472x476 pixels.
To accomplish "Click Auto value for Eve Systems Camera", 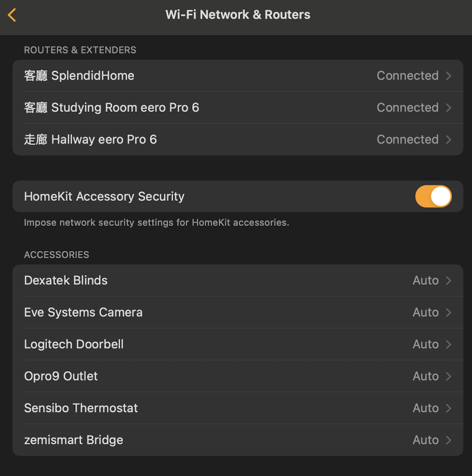I will [x=425, y=313].
